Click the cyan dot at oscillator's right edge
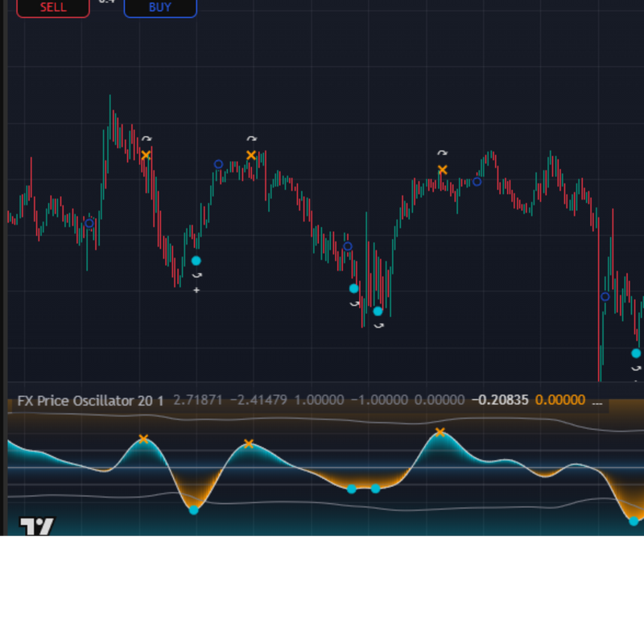 pos(634,521)
